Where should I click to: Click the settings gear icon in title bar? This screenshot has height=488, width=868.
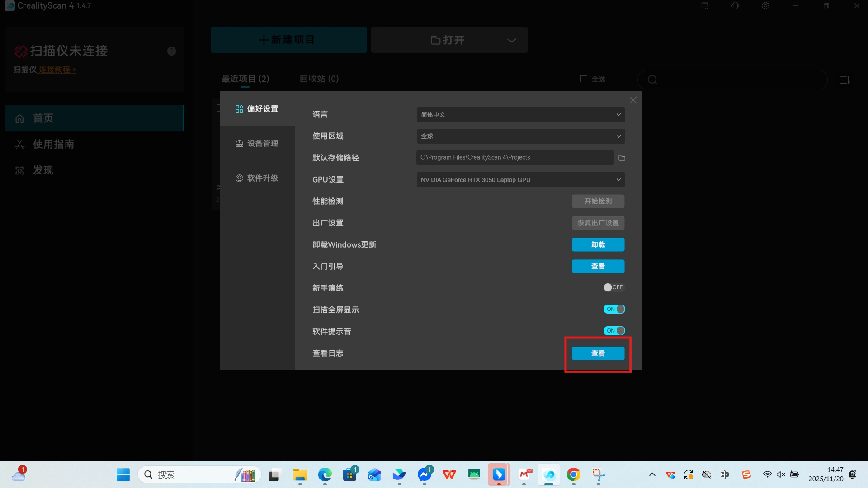coord(765,6)
